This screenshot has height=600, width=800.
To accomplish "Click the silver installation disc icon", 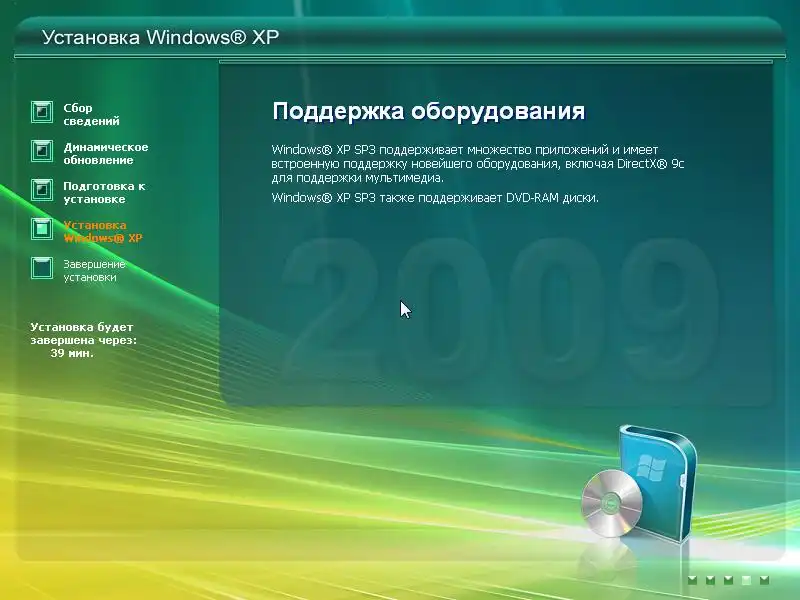I will coord(612,503).
